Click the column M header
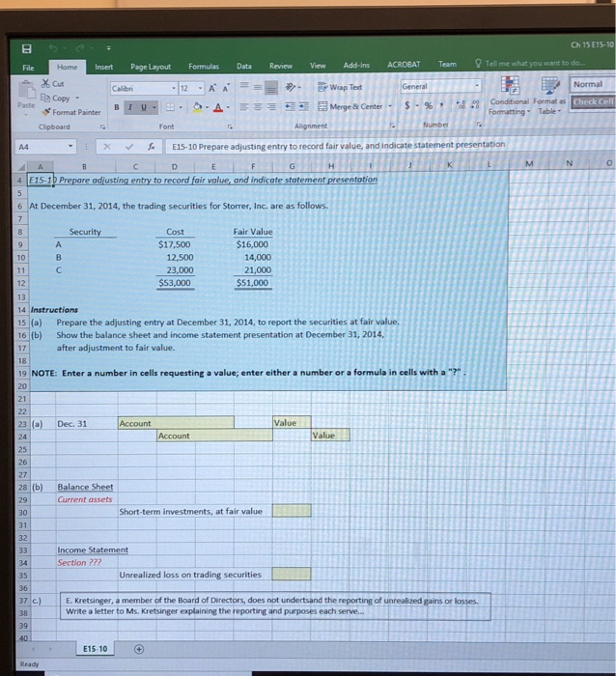This screenshot has width=616, height=676. [x=529, y=163]
